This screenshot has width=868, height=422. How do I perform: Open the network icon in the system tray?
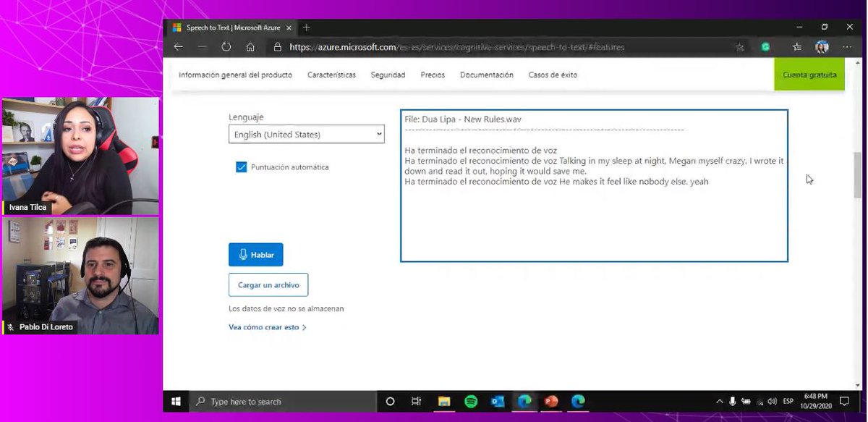click(x=759, y=401)
